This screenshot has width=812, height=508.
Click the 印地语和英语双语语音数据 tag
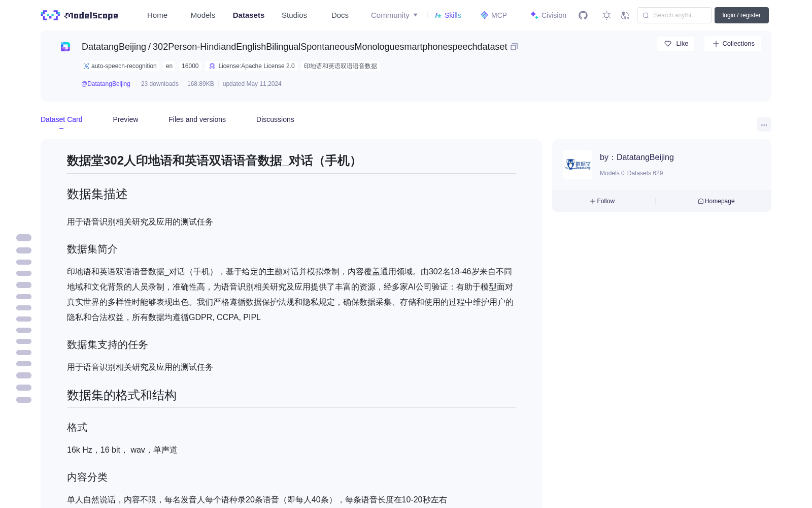[341, 66]
